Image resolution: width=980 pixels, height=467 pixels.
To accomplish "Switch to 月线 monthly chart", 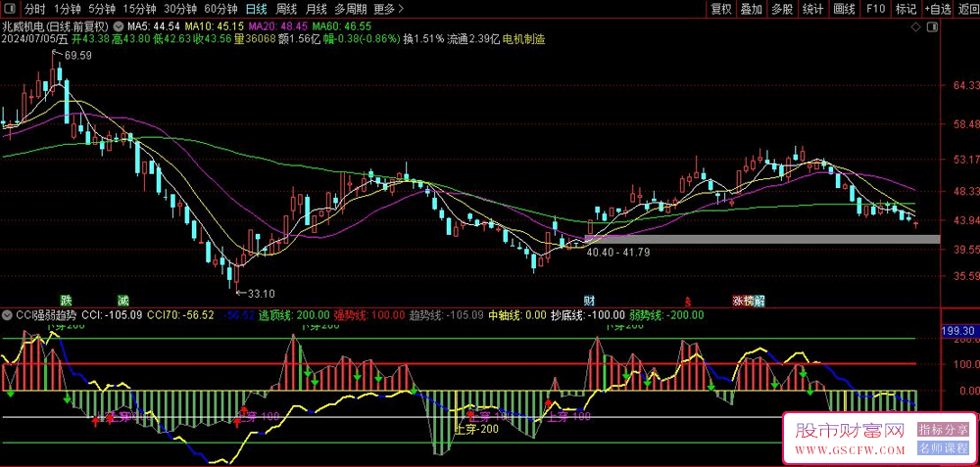I will click(317, 9).
